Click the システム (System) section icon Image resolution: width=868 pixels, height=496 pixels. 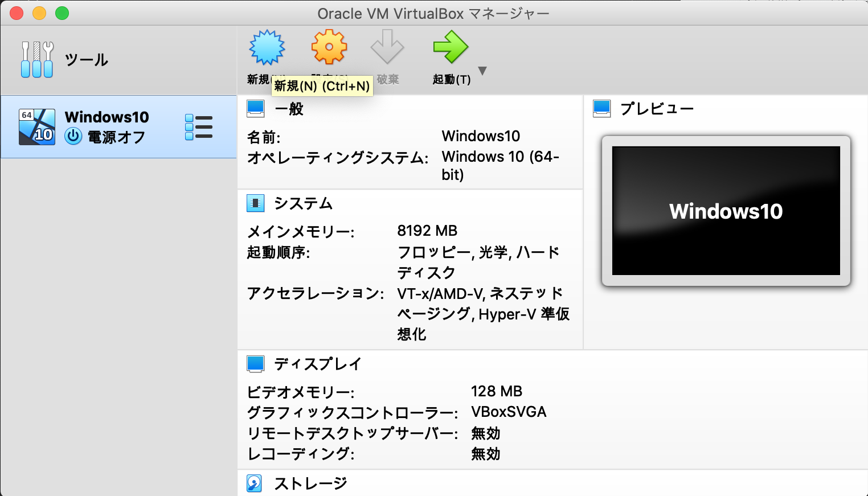tap(256, 203)
